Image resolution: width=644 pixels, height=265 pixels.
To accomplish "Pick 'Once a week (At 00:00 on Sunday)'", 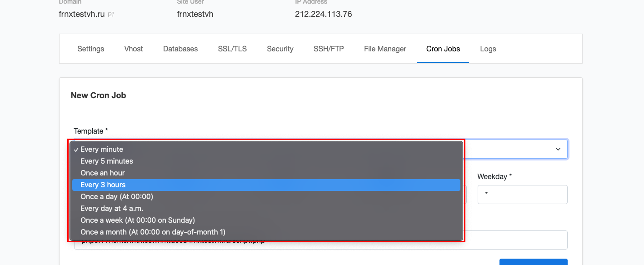I will pyautogui.click(x=266, y=220).
